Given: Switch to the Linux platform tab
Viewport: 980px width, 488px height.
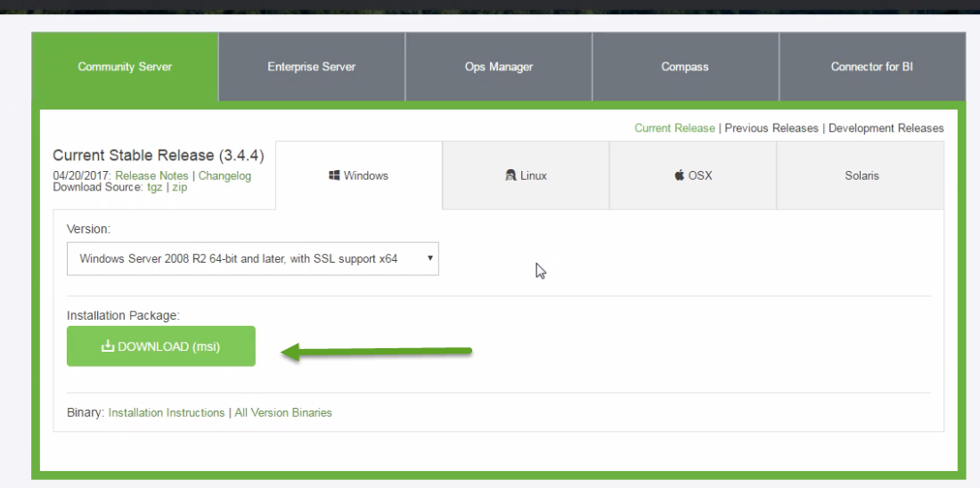Looking at the screenshot, I should [x=526, y=175].
